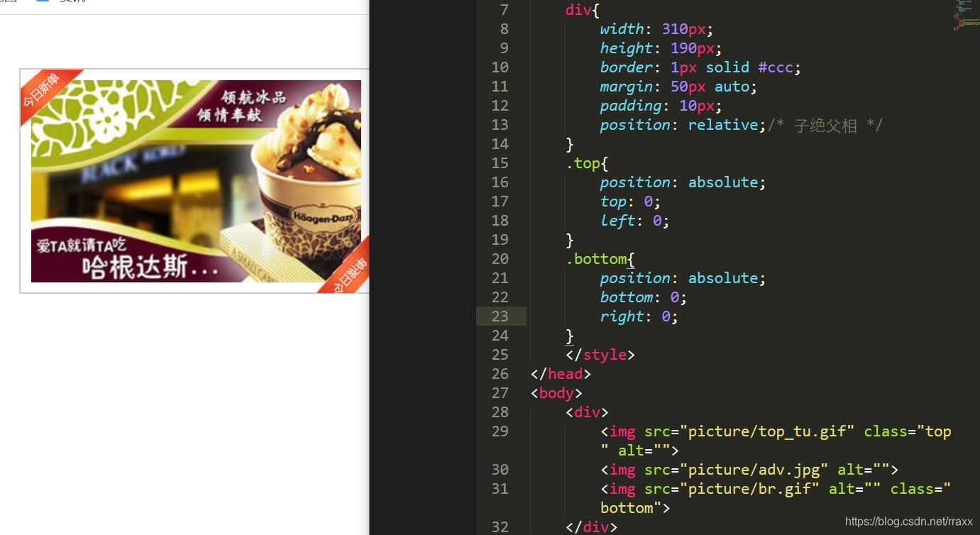This screenshot has height=535, width=980.
Task: Click the opening '<div>' tag on line 28
Action: pyautogui.click(x=587, y=412)
